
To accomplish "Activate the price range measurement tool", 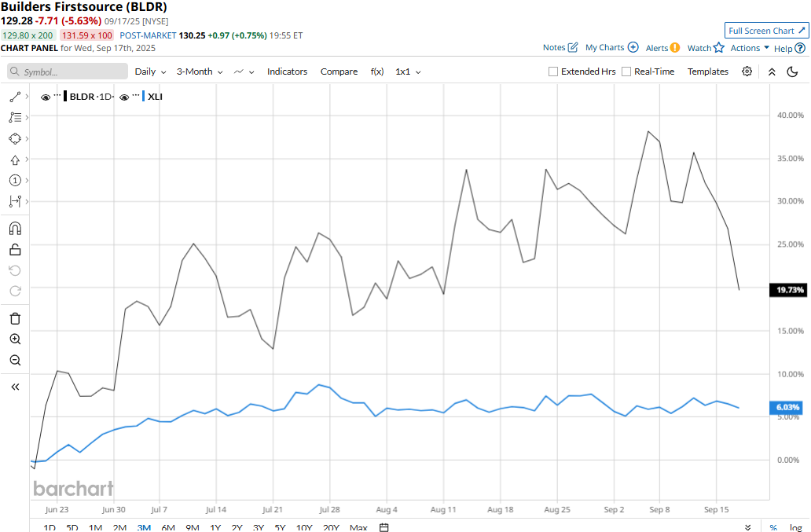I will point(15,201).
